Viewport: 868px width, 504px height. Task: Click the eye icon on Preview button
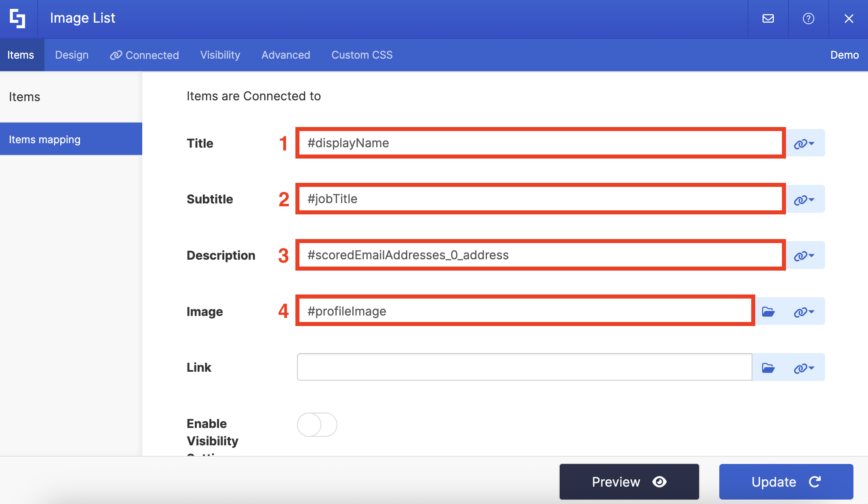tap(659, 482)
